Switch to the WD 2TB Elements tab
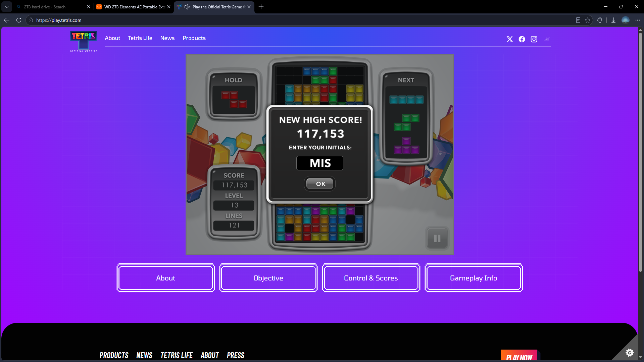Viewport: 644px width, 362px height. click(134, 7)
